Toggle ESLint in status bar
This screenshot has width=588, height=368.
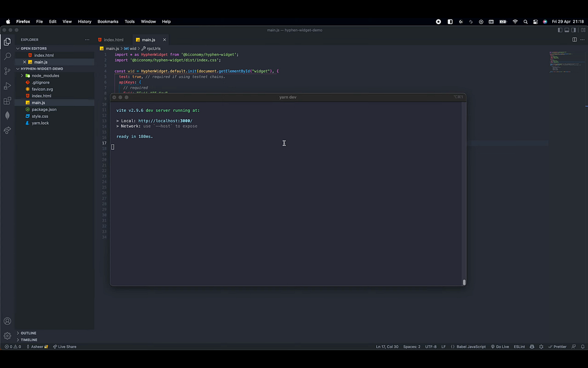click(x=519, y=347)
